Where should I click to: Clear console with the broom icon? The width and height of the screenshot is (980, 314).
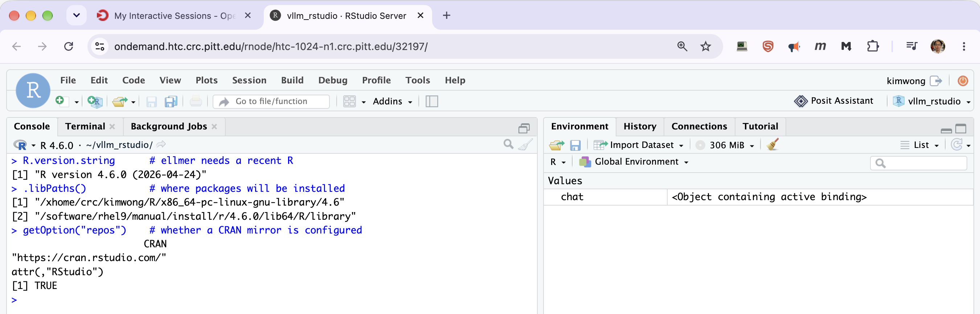pos(525,145)
